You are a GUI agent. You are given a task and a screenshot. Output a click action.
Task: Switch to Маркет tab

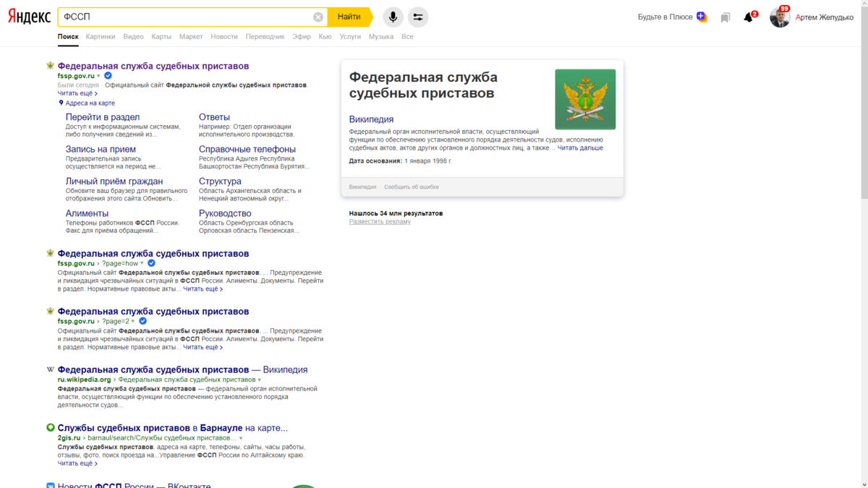(191, 37)
